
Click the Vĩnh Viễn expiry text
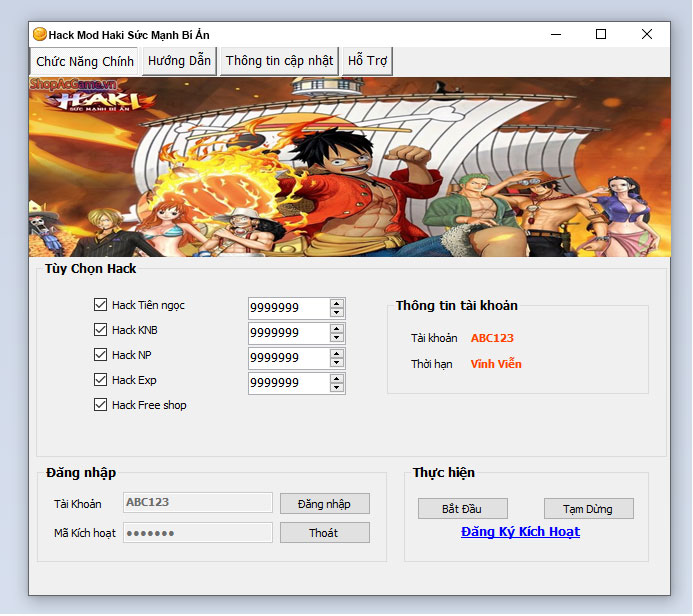pos(496,364)
